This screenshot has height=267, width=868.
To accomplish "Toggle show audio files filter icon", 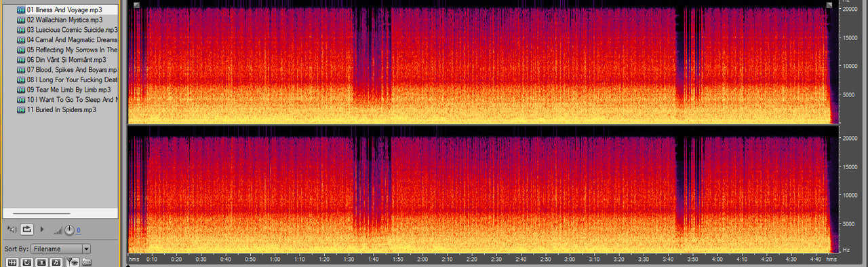I will click(x=12, y=262).
